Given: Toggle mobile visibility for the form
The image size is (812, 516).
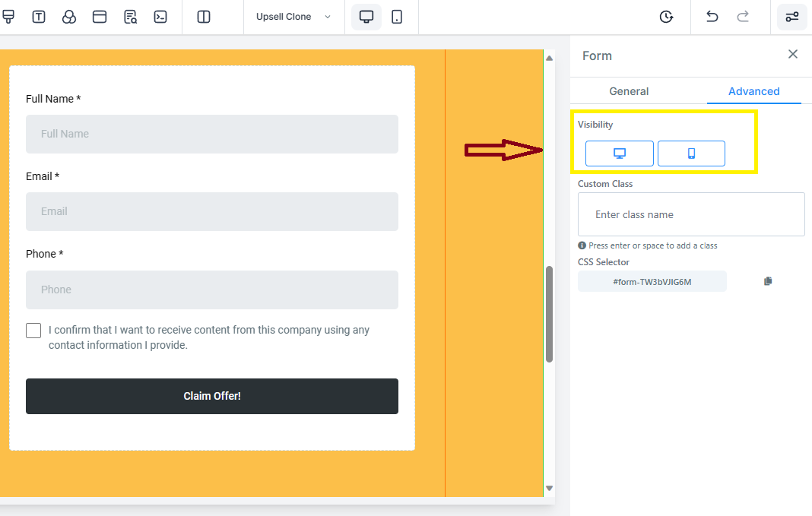Looking at the screenshot, I should (x=691, y=154).
